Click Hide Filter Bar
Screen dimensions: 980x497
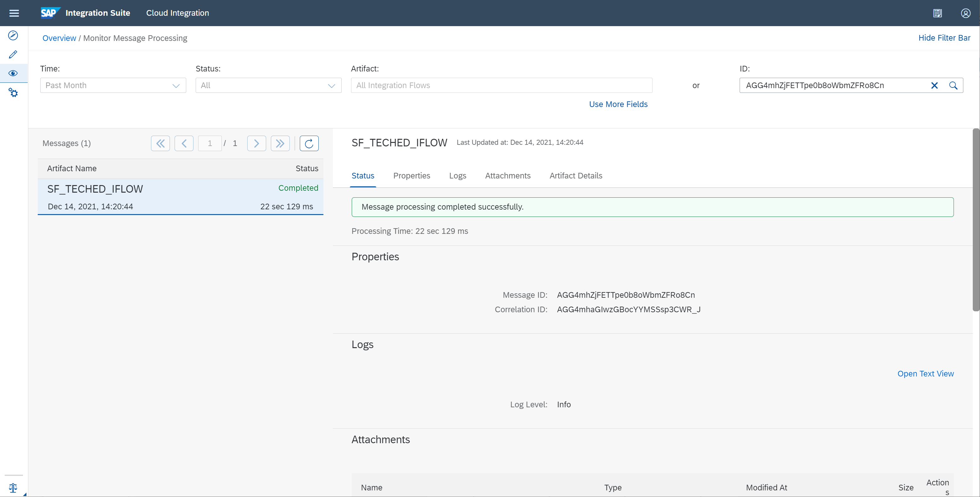coord(944,38)
